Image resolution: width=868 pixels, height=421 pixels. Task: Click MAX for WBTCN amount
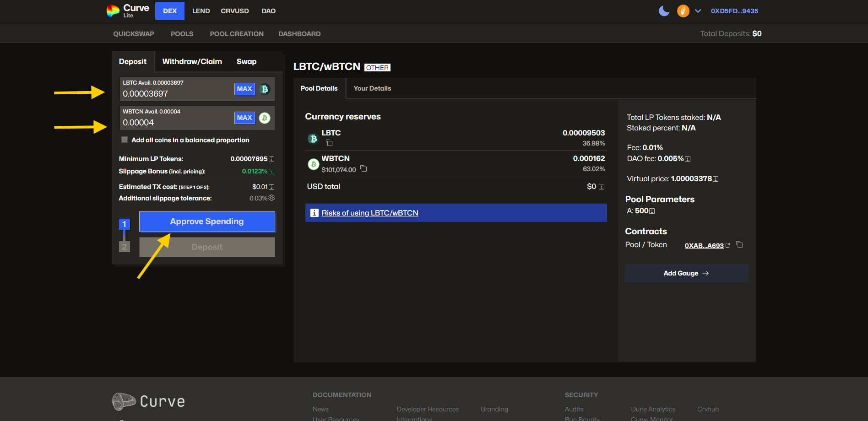[244, 118]
